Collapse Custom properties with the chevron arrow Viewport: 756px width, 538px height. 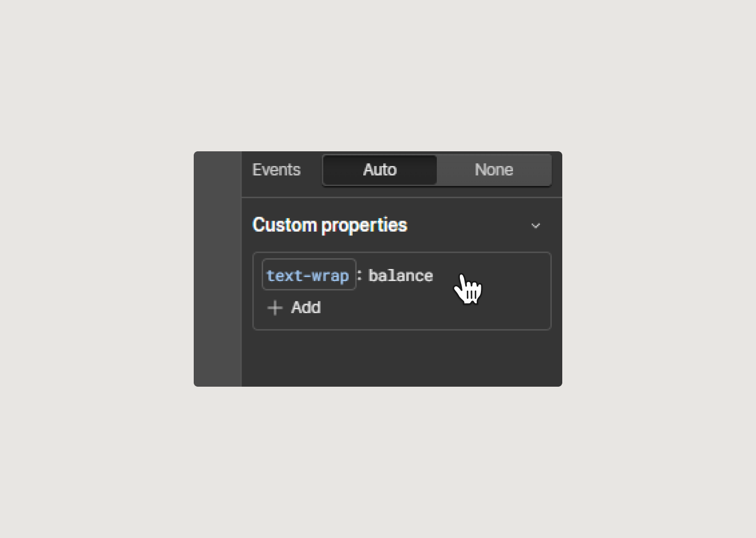(535, 226)
